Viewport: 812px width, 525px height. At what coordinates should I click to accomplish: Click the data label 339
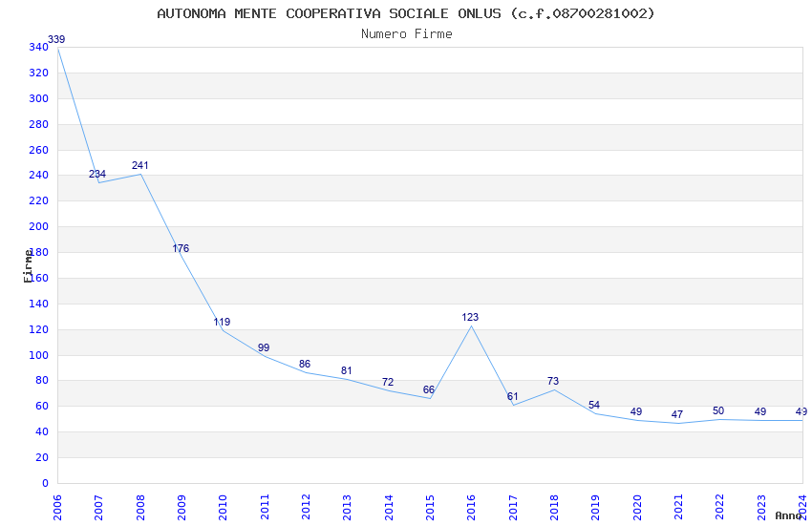coord(56,39)
